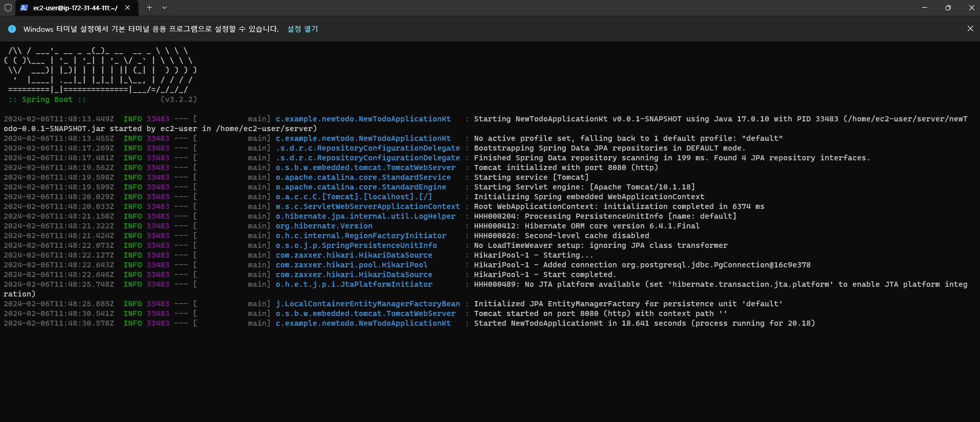980x422 pixels.
Task: Minimize the terminal window
Action: point(925,8)
